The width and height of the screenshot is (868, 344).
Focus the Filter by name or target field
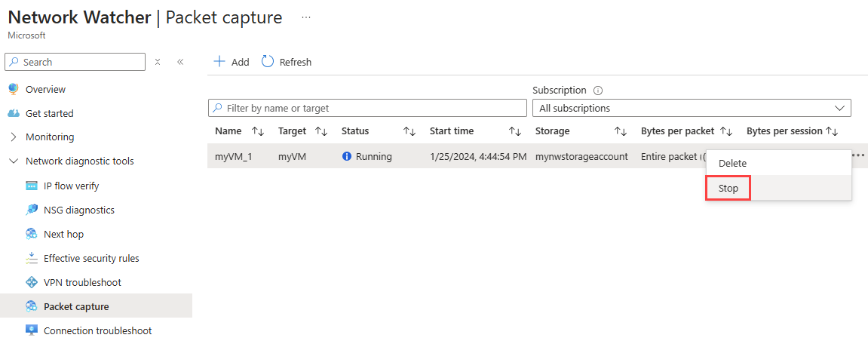click(367, 108)
